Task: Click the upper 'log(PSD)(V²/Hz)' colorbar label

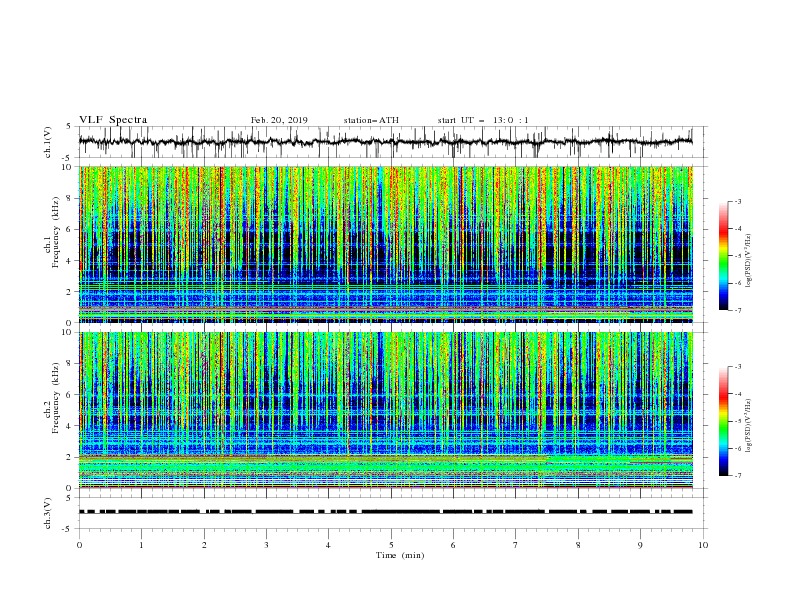Action: pyautogui.click(x=749, y=261)
